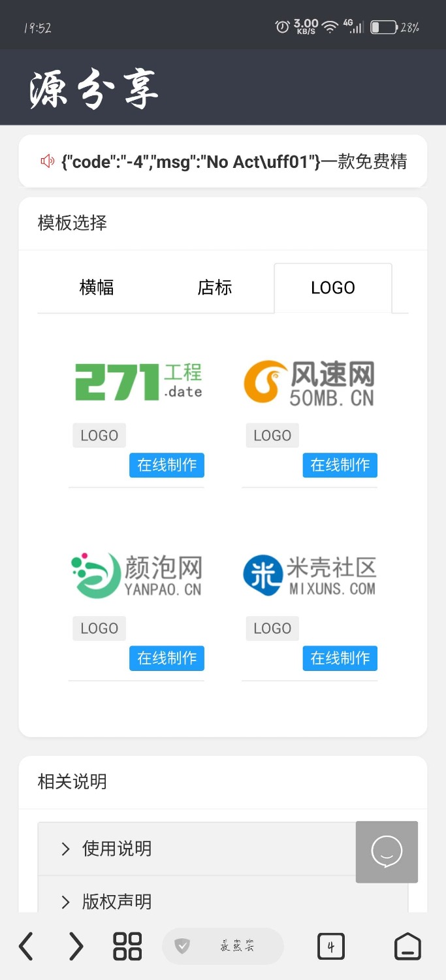This screenshot has height=980, width=446.
Task: Open the browser four-squares menu
Action: pos(127,946)
